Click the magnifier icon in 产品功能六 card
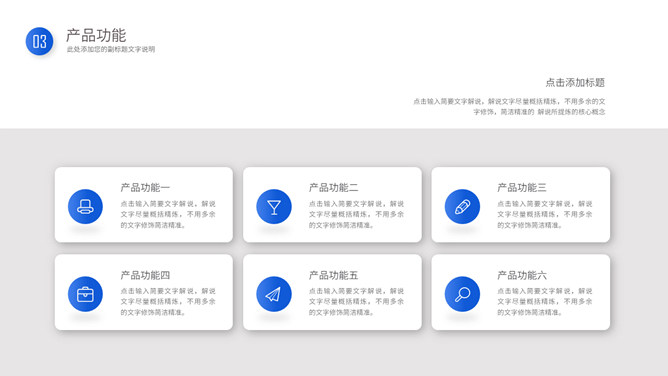668x376 pixels. click(x=462, y=294)
